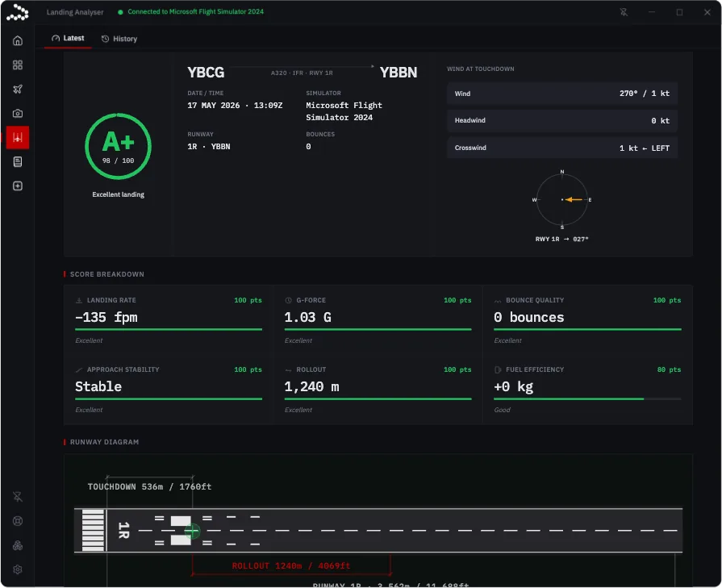Open the settings gear in sidebar
Viewport: 722px width, 588px height.
click(18, 569)
